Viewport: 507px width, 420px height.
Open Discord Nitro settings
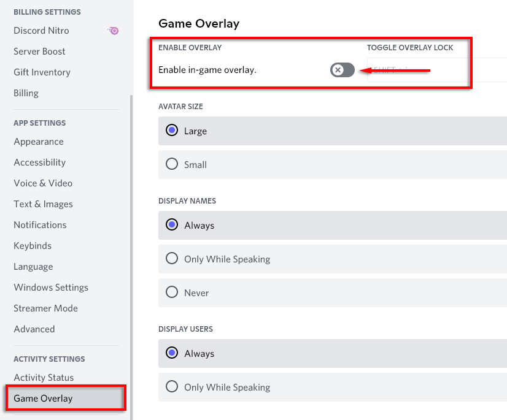41,31
